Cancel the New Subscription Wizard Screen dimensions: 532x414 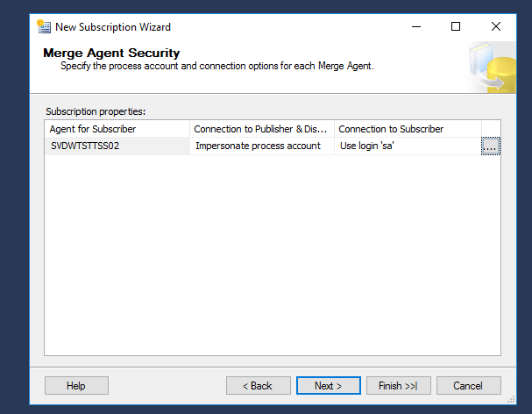click(x=469, y=385)
